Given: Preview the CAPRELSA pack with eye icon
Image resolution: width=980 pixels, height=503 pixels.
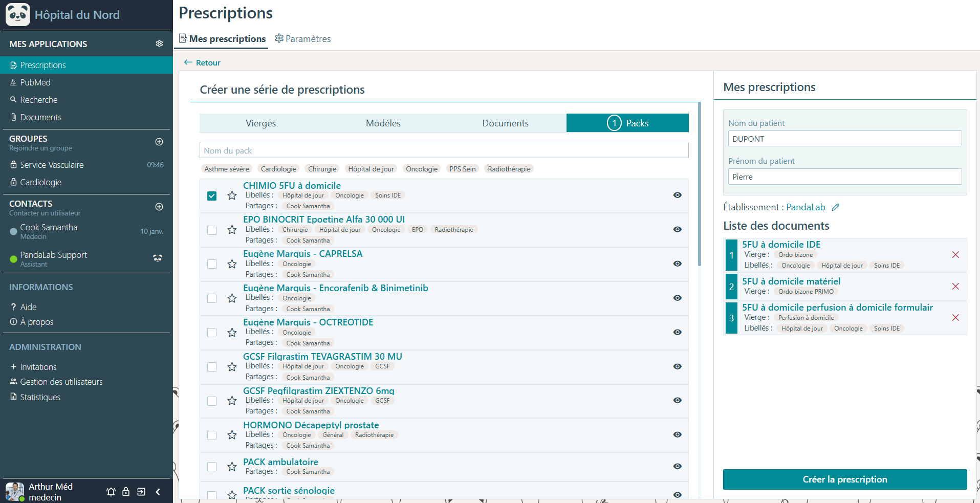Looking at the screenshot, I should pos(677,264).
